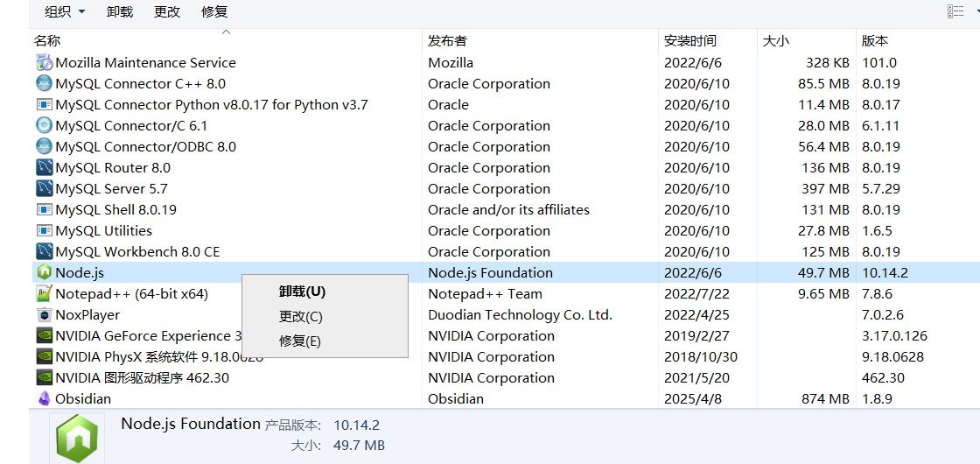Click the Mozilla Maintenance Service icon
Screen dimensions: 980x464
pyautogui.click(x=44, y=62)
